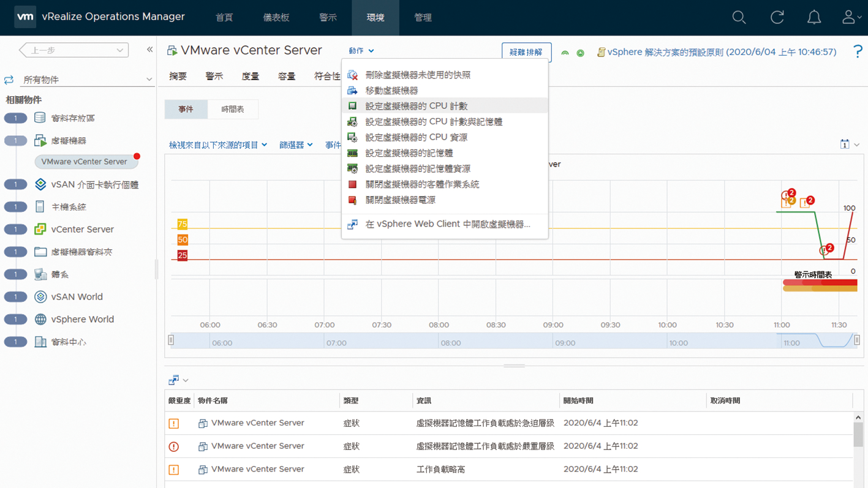
Task: Open the 儀表板 top navigation tab
Action: (x=276, y=18)
